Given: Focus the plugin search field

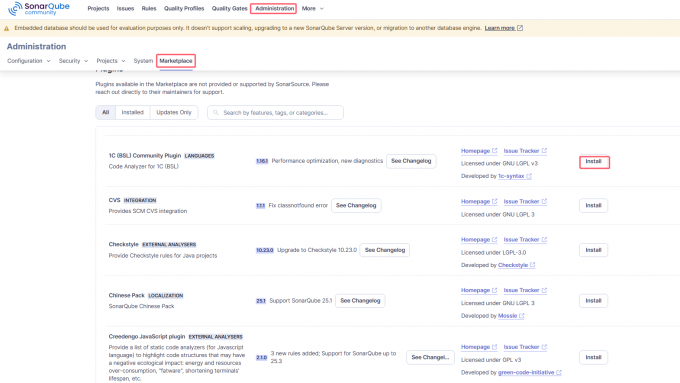Looking at the screenshot, I should (x=275, y=112).
